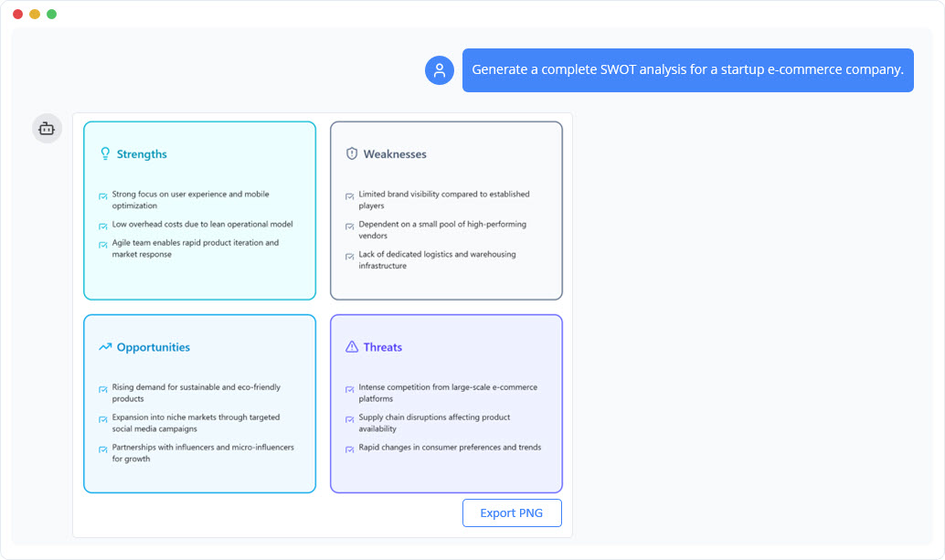Click the green maximize traffic-light button
The height and width of the screenshot is (560, 945).
click(51, 15)
